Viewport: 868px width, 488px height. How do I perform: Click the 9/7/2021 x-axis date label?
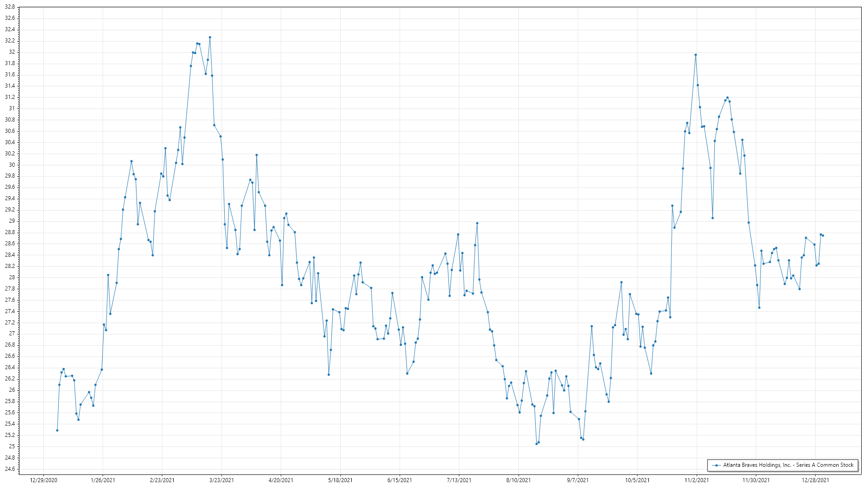578,480
